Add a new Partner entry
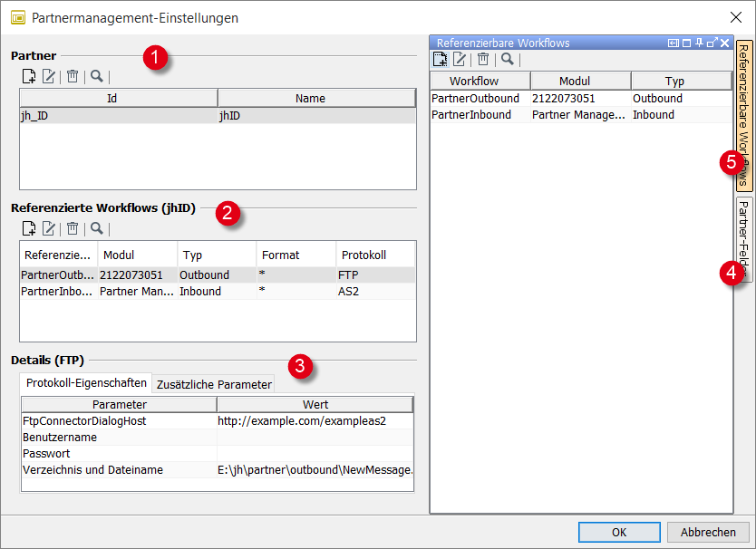The image size is (756, 549). pos(28,76)
